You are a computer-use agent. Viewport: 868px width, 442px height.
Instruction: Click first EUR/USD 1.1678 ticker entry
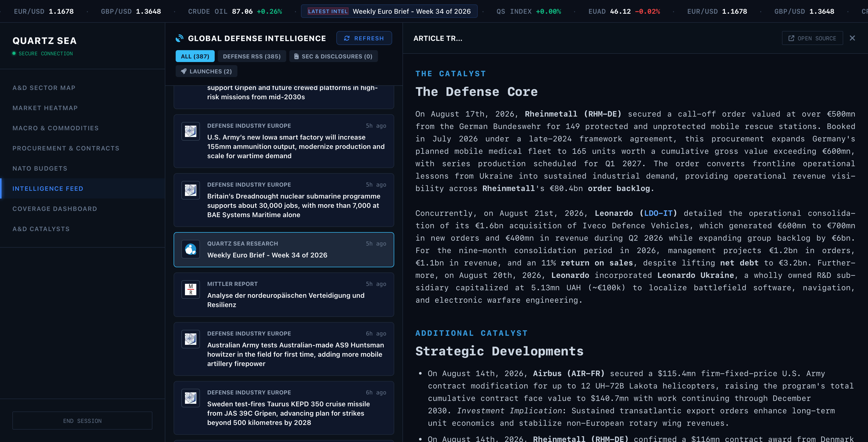(x=44, y=11)
